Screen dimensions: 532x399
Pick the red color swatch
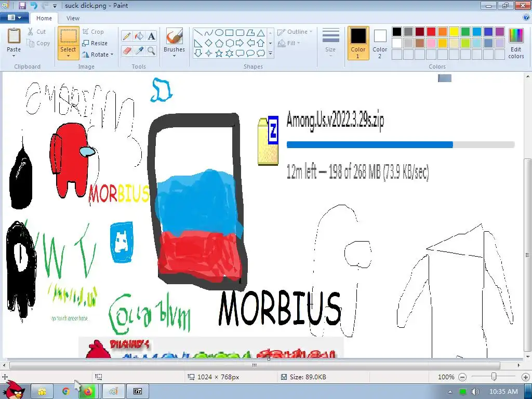[431, 32]
